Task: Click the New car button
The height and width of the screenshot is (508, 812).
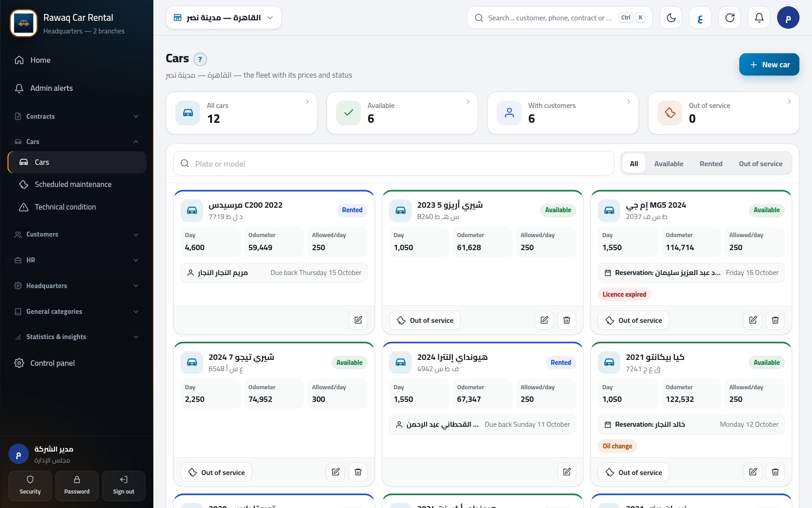Action: (769, 65)
